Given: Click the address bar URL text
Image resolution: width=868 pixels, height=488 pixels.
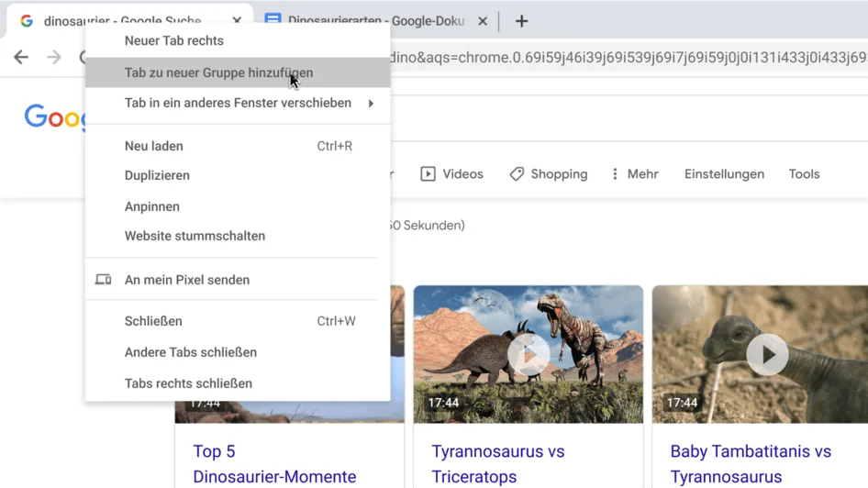Looking at the screenshot, I should (x=629, y=58).
